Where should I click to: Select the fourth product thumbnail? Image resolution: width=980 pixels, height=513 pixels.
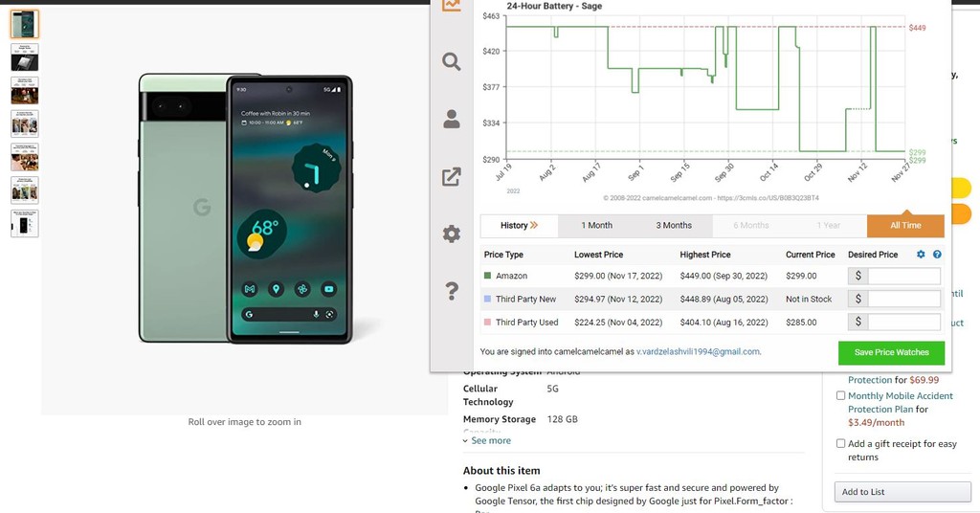24,123
